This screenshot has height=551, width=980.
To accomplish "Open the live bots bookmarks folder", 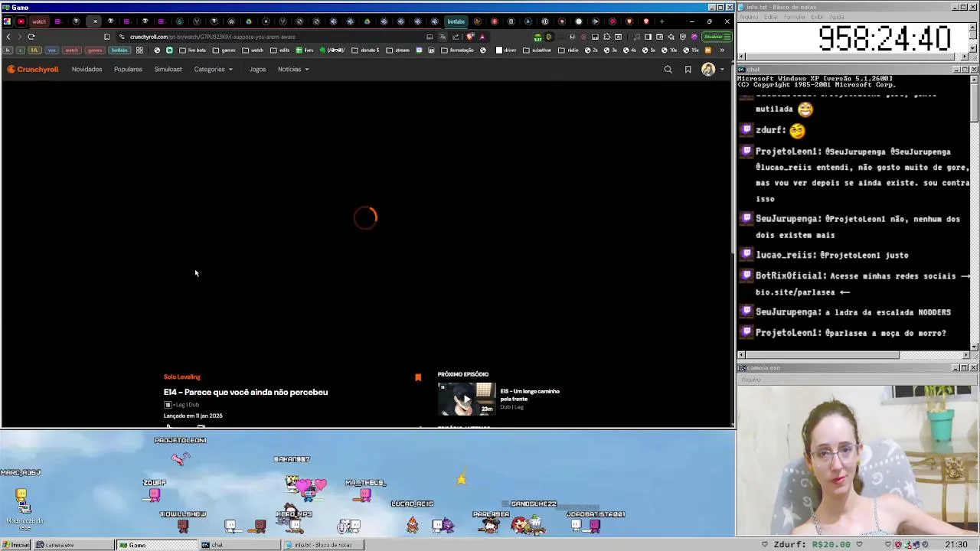I will click(192, 51).
